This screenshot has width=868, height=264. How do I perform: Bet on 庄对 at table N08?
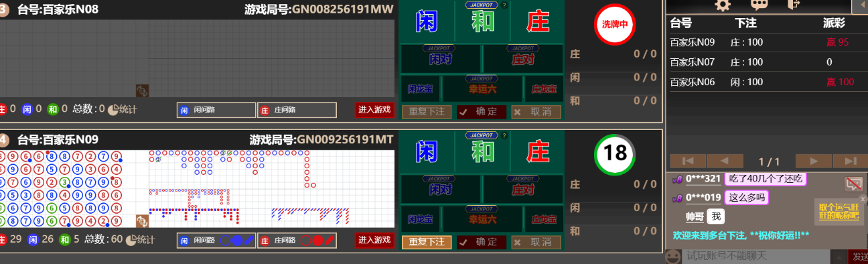523,58
